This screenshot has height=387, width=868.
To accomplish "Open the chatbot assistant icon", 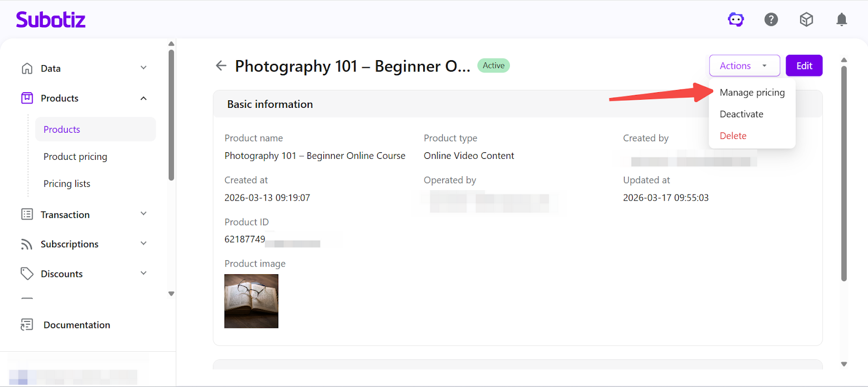I will click(736, 20).
